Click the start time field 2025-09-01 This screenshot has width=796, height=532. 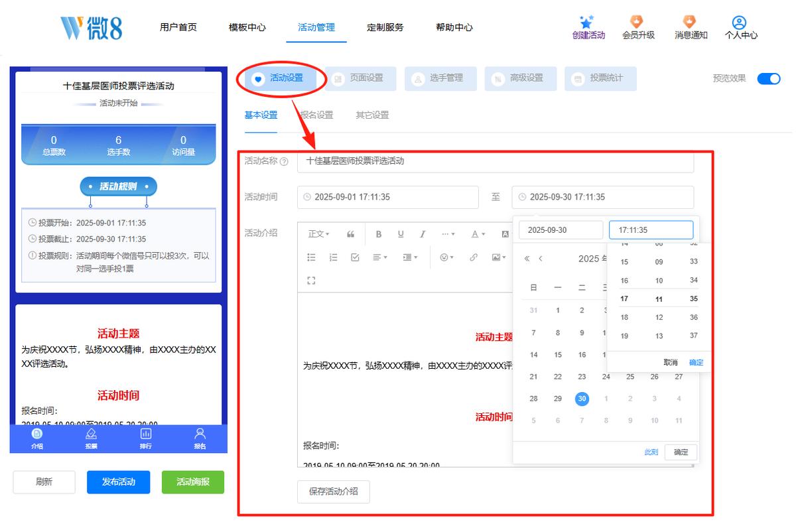388,197
